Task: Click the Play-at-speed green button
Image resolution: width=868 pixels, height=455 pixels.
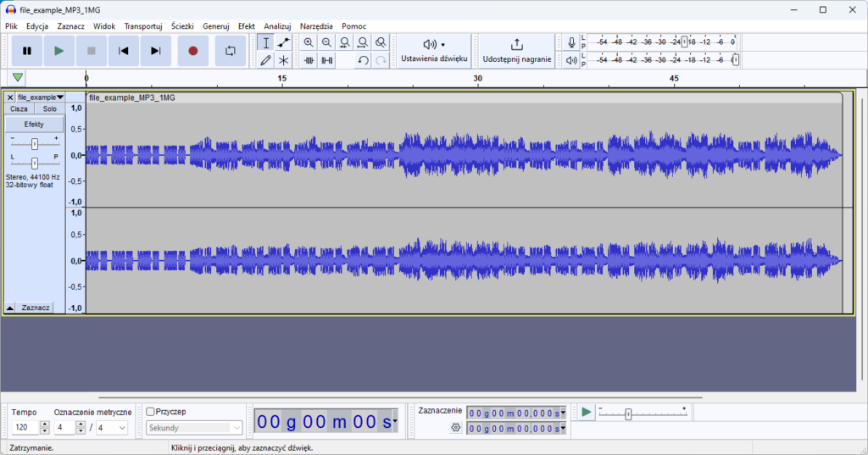Action: [x=587, y=412]
